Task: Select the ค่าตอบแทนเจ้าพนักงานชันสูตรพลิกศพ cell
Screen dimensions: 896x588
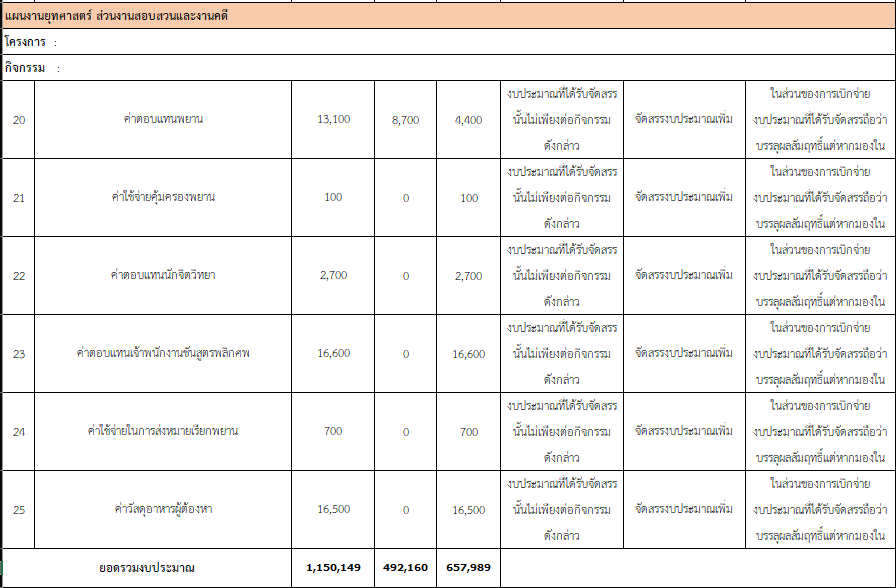Action: coord(163,354)
